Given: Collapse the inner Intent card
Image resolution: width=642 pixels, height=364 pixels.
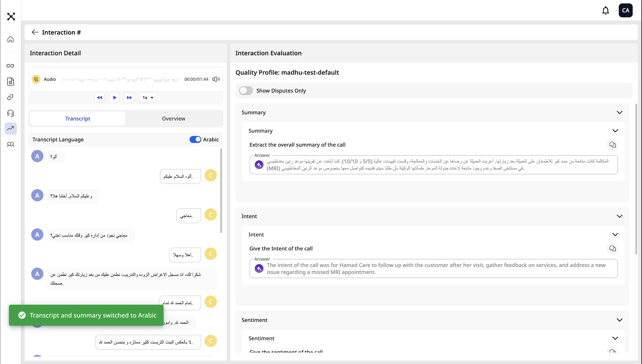Looking at the screenshot, I should 615,234.
